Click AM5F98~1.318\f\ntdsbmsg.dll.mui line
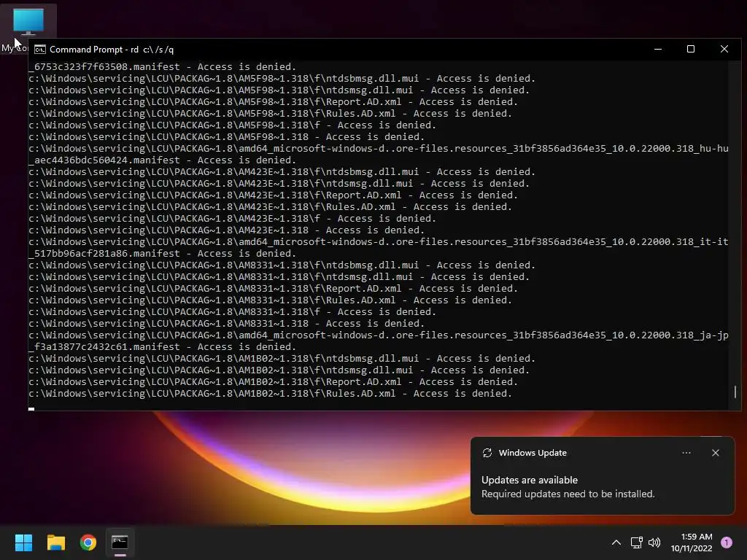Image resolution: width=747 pixels, height=560 pixels. coord(282,78)
